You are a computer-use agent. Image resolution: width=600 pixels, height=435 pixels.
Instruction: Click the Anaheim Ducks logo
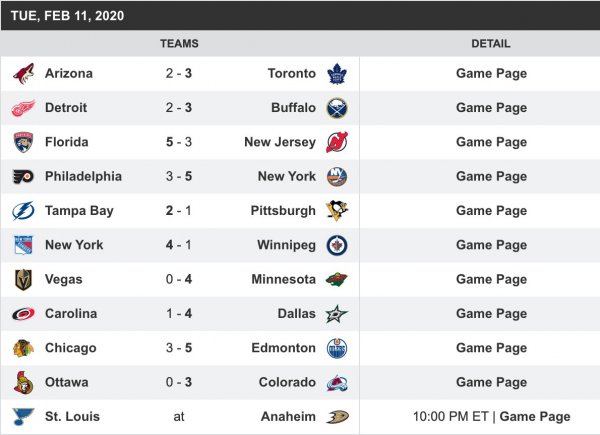click(337, 417)
